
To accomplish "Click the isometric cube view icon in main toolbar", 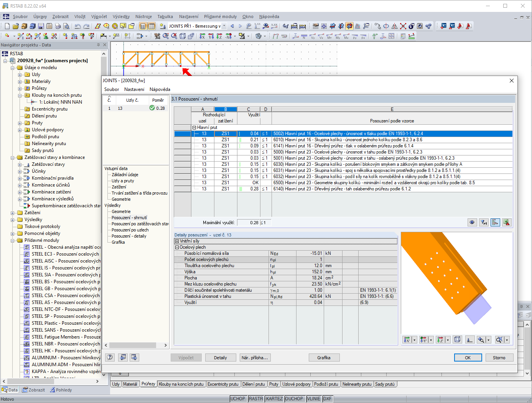I will (183, 36).
